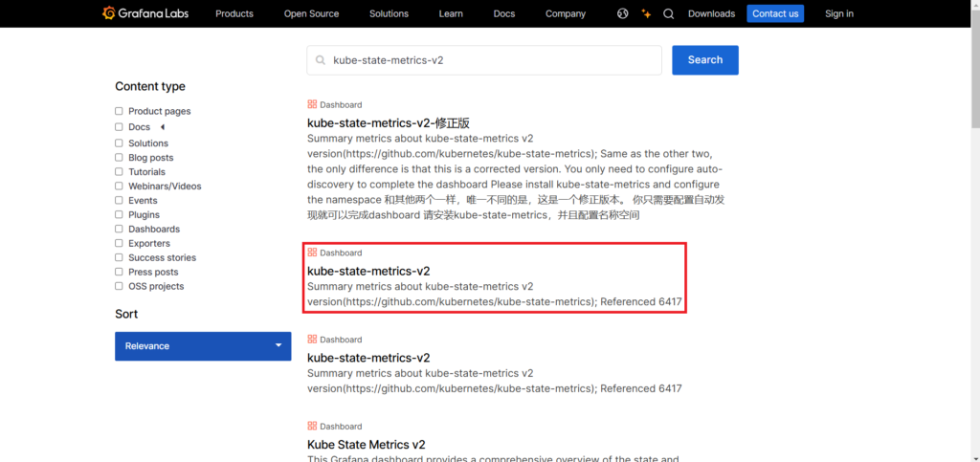Check the Webinars/Videos filter
Viewport: 980px width, 462px height.
pos(119,187)
